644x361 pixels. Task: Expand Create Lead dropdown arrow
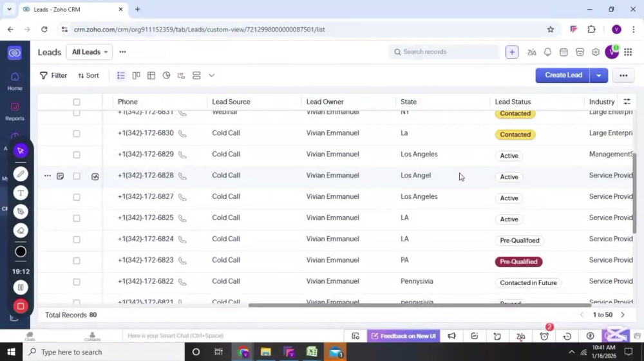point(599,75)
